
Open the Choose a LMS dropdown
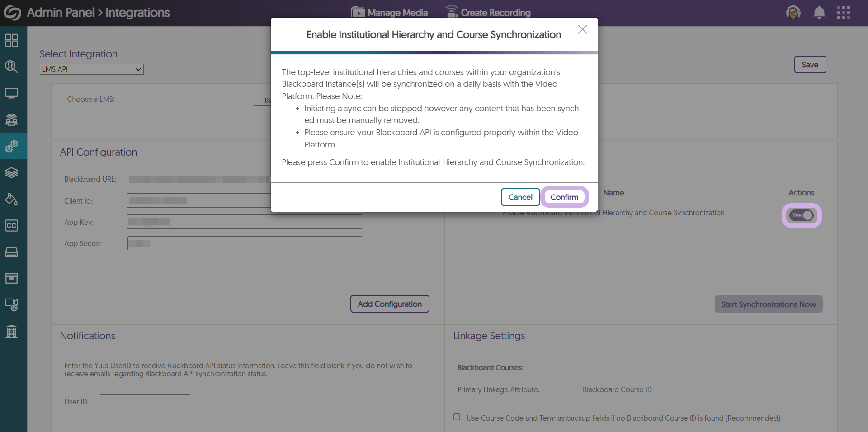(x=262, y=100)
